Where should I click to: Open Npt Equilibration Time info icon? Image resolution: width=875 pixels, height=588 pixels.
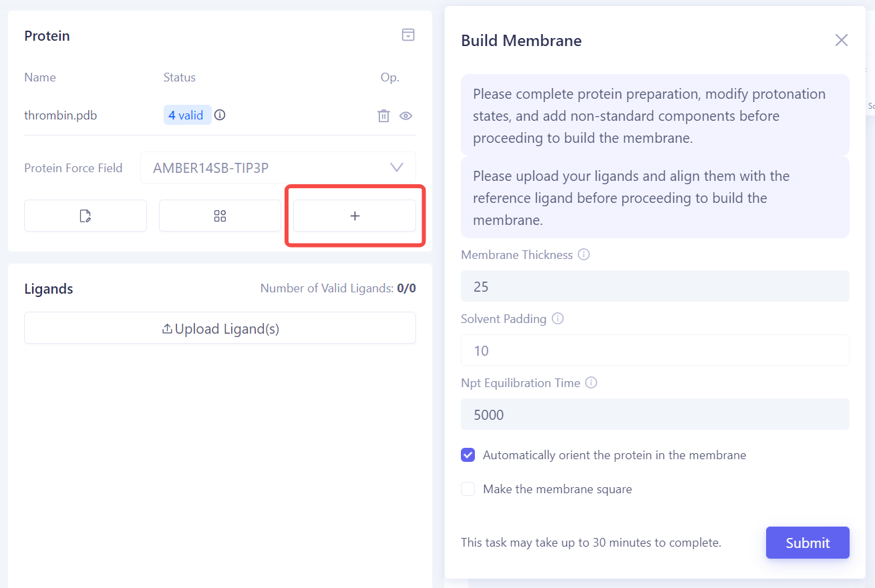pyautogui.click(x=590, y=382)
